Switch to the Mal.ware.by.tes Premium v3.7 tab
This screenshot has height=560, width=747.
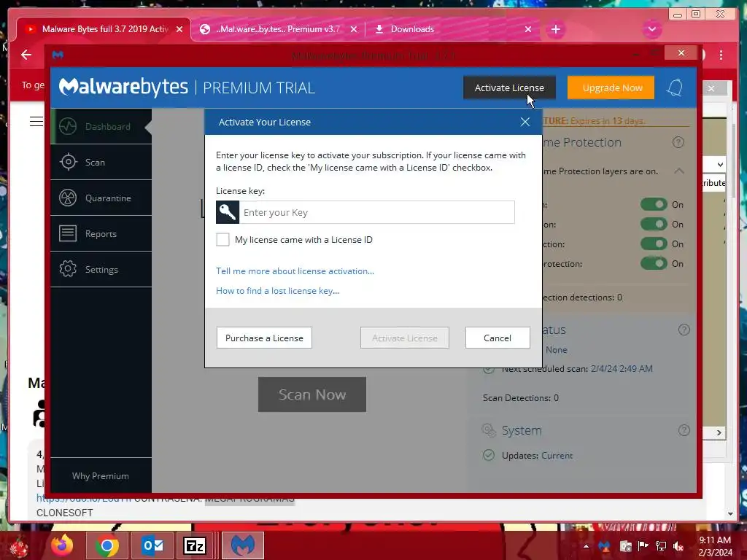[x=279, y=29]
